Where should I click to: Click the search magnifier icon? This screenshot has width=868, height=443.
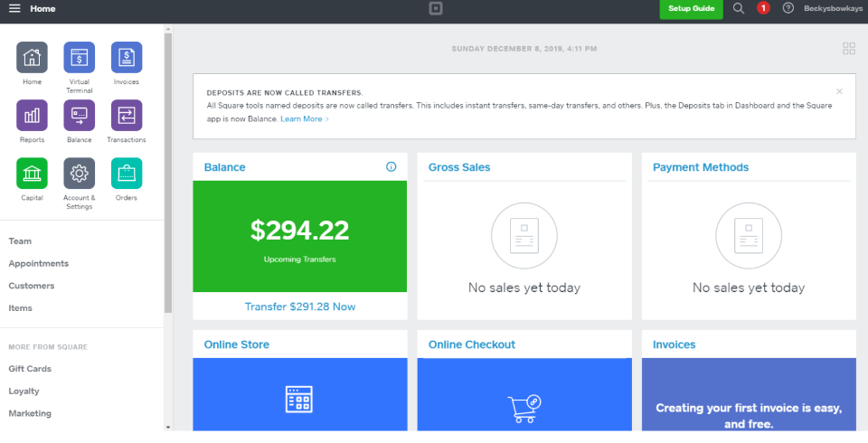pos(739,8)
